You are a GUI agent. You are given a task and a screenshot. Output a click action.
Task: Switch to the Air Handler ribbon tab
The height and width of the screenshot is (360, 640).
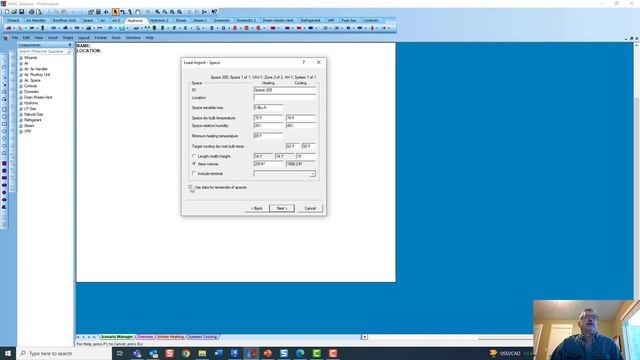pos(36,20)
